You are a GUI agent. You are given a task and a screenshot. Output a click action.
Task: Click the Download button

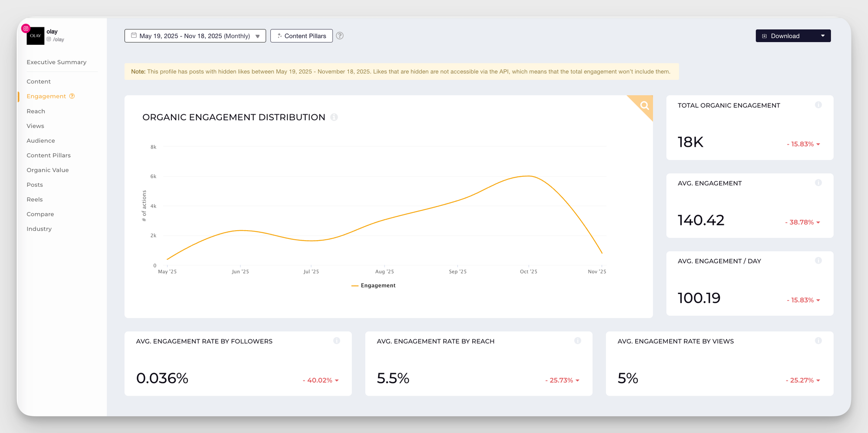[785, 36]
